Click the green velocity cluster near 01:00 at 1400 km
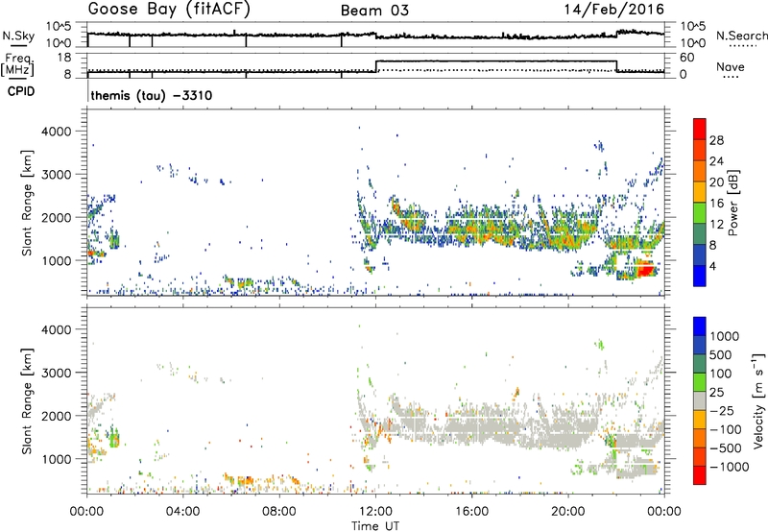The height and width of the screenshot is (532, 768). pyautogui.click(x=114, y=437)
